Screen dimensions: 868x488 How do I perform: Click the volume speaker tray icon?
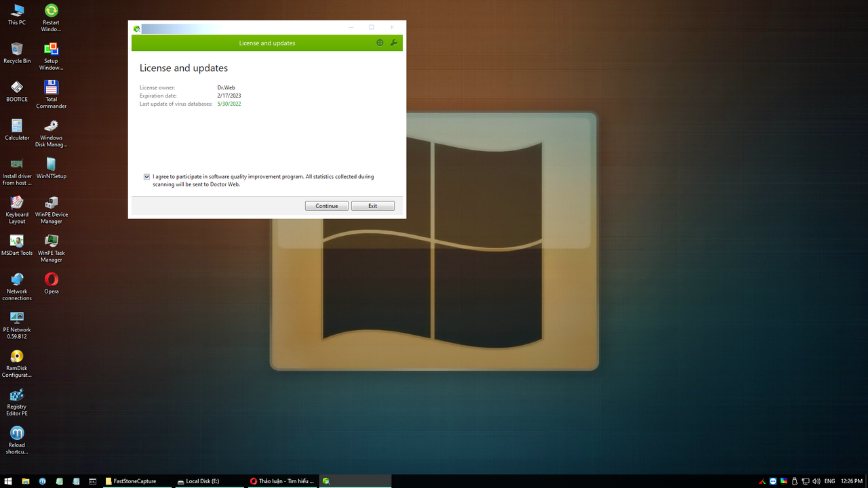[x=816, y=481]
